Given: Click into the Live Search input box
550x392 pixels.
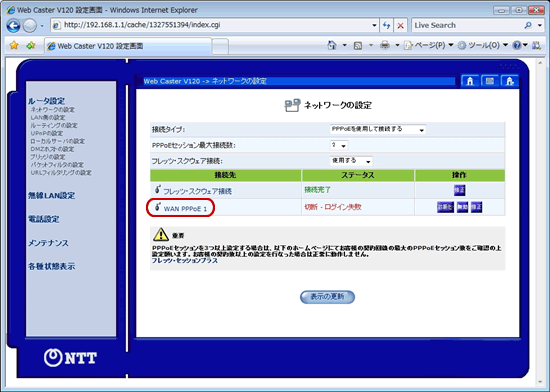Looking at the screenshot, I should [x=468, y=25].
